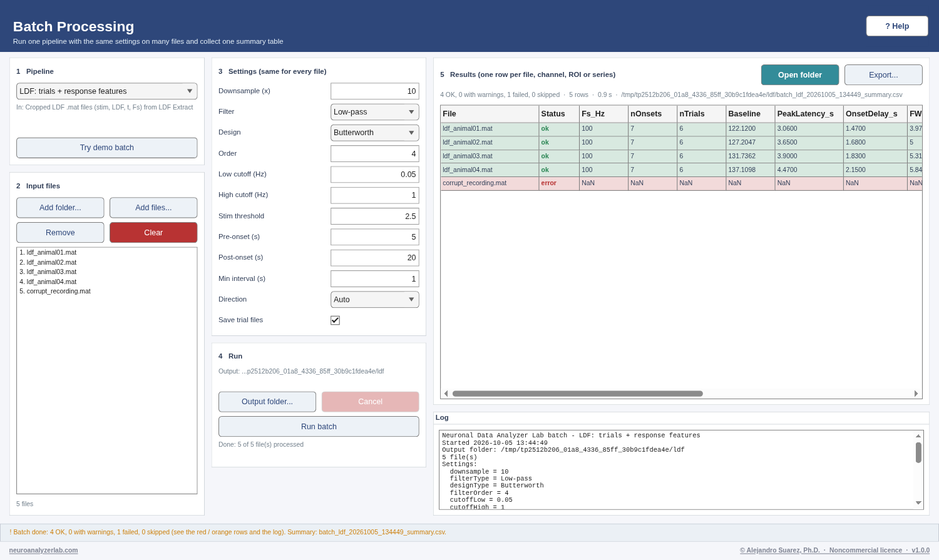Click the log vertical scrollbar thumb
This screenshot has height=560, width=939.
pyautogui.click(x=918, y=452)
